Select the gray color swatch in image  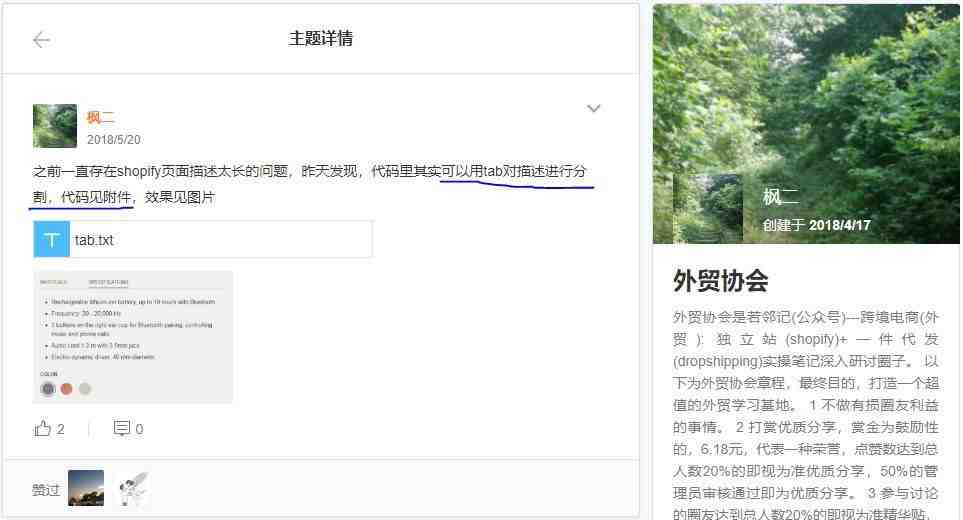pos(48,389)
